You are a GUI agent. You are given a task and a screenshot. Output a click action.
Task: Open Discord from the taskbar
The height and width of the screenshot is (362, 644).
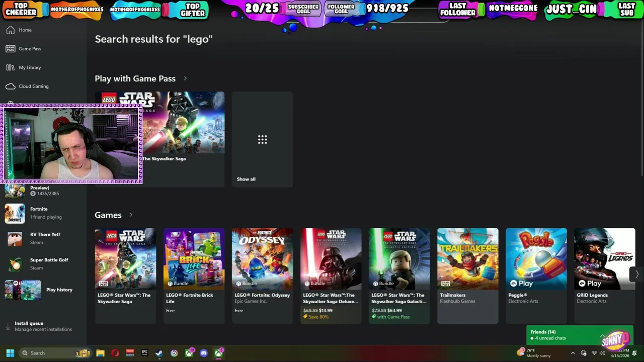[x=203, y=353]
